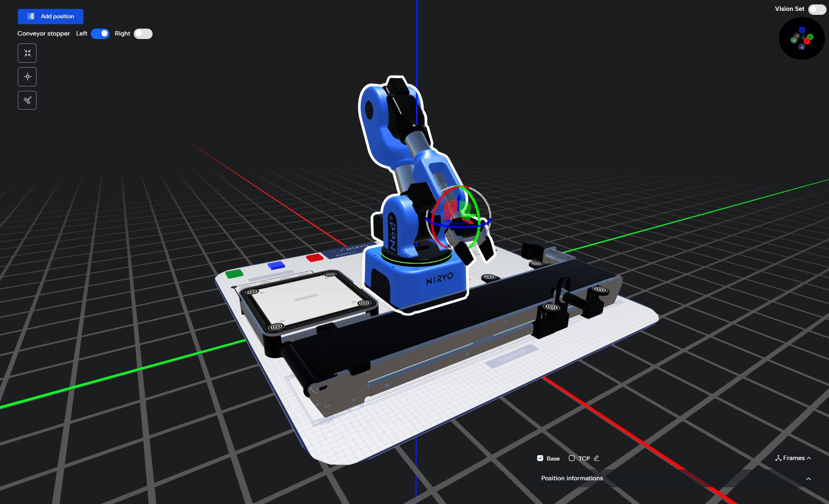
Task: Click the Position informations header
Action: (571, 478)
